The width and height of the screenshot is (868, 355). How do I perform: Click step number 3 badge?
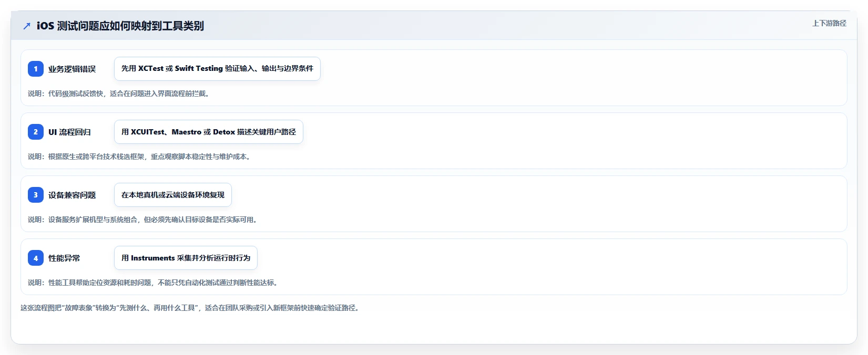click(36, 195)
